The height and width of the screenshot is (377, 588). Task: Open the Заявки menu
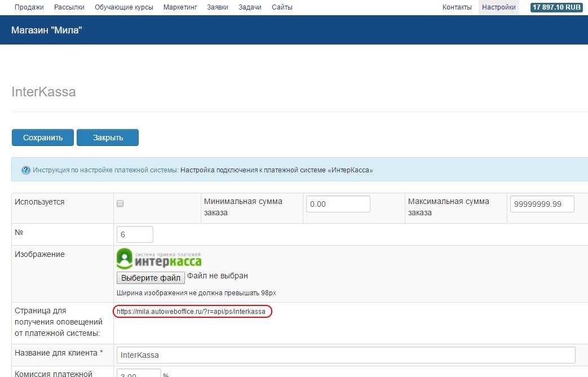click(x=218, y=7)
